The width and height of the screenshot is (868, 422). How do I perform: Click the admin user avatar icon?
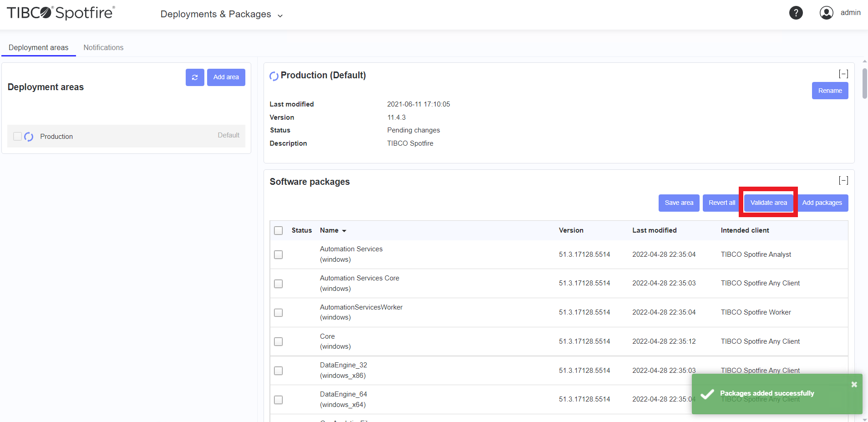point(827,13)
